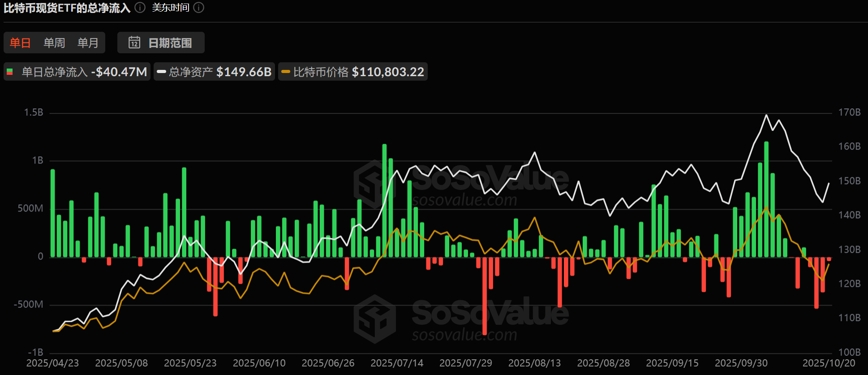Click the calendar icon in the 日期范围 button
This screenshot has height=375, width=868.
point(134,43)
